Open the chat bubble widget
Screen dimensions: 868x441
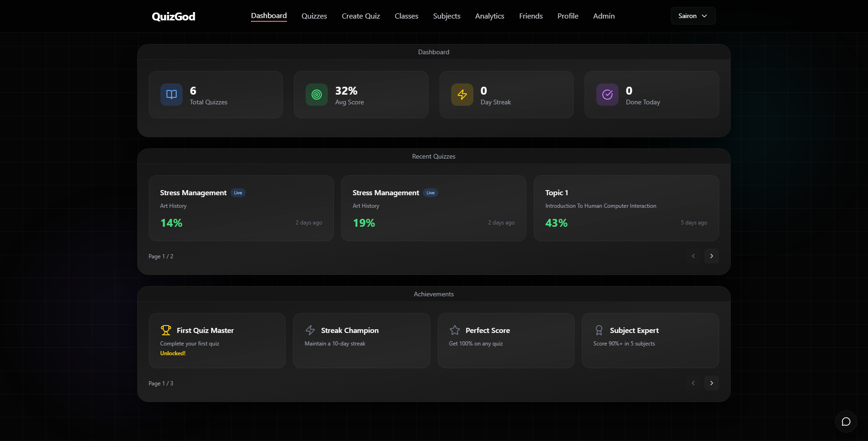[x=846, y=422]
